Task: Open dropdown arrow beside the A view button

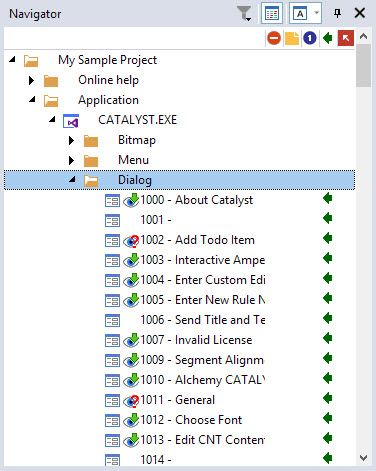Action: tap(316, 13)
